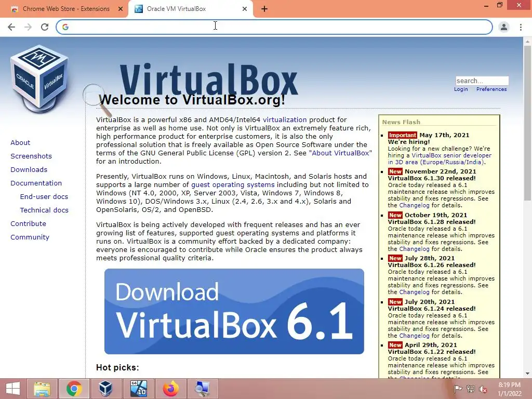This screenshot has height=399, width=532.
Task: Click the Chrome taskbar icon
Action: click(x=74, y=389)
